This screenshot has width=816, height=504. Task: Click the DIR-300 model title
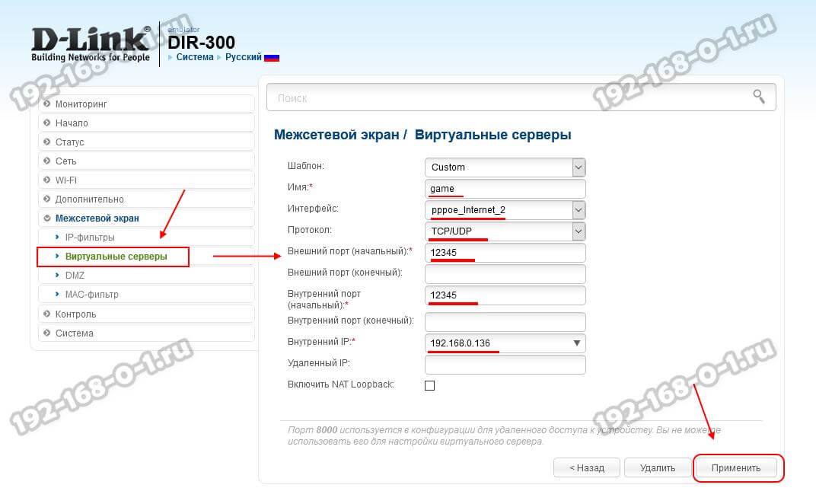coord(202,42)
